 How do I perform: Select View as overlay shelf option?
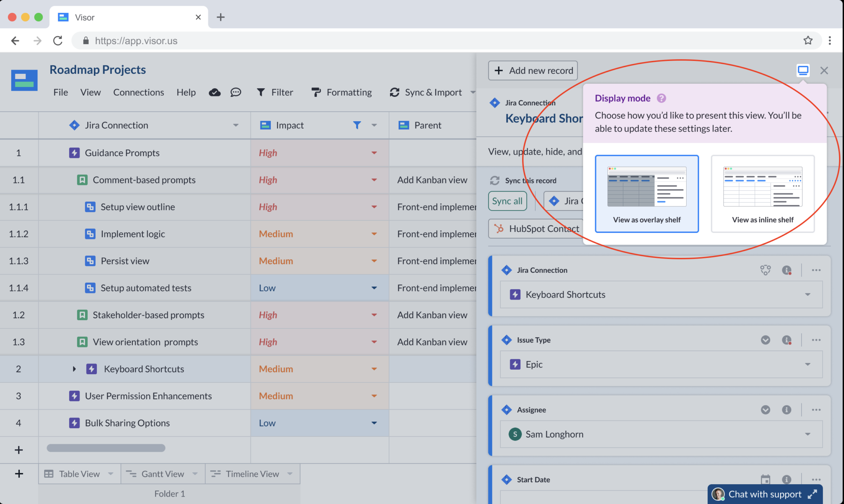tap(647, 194)
